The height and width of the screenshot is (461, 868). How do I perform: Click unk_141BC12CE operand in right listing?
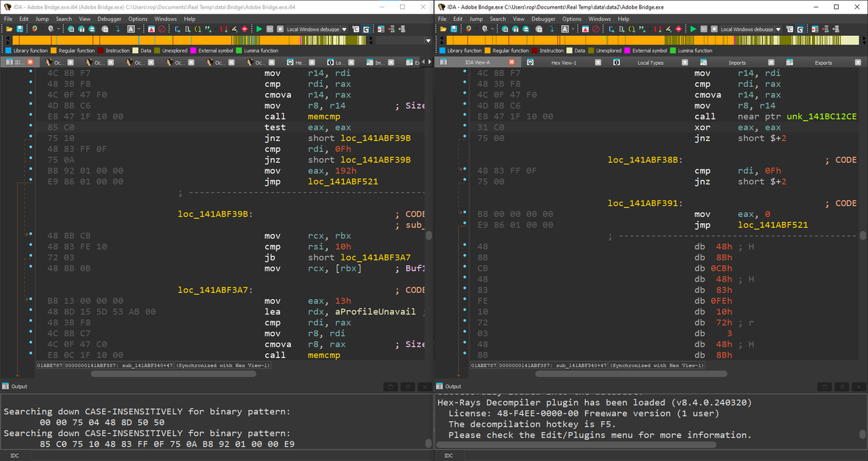(821, 117)
